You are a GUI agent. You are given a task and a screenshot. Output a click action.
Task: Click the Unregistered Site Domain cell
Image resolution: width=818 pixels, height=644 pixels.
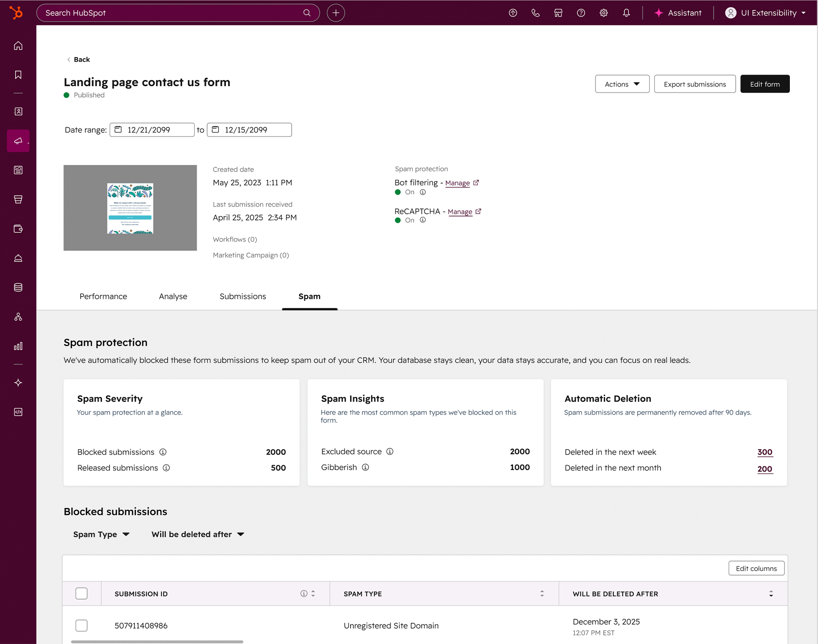[x=391, y=626]
